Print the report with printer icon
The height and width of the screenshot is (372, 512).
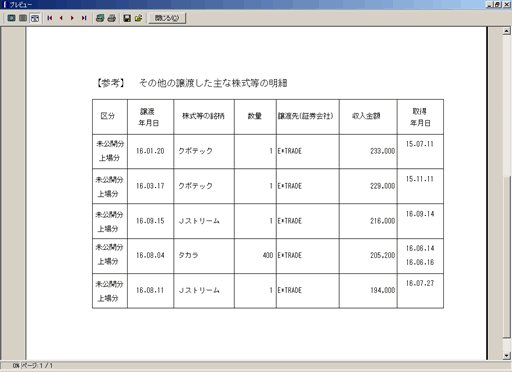click(x=112, y=18)
